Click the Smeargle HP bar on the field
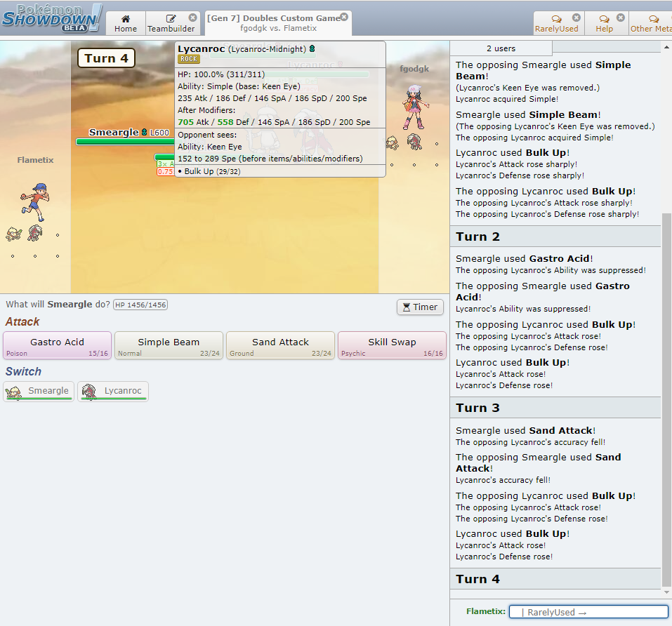672x626 pixels. (x=125, y=142)
